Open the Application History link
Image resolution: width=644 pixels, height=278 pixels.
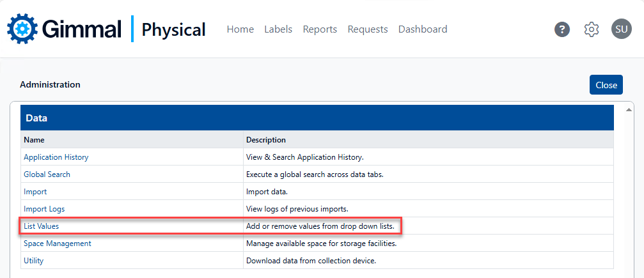[56, 157]
